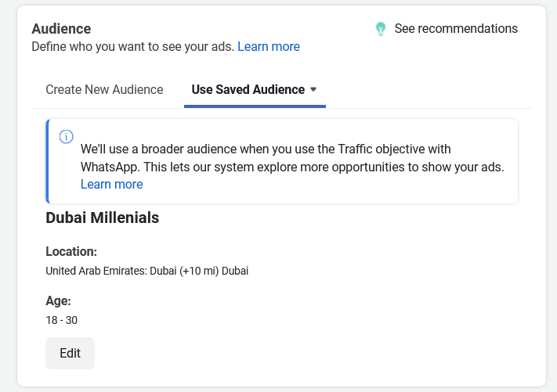
Task: Click the 'Define who you want to see' description
Action: point(132,47)
